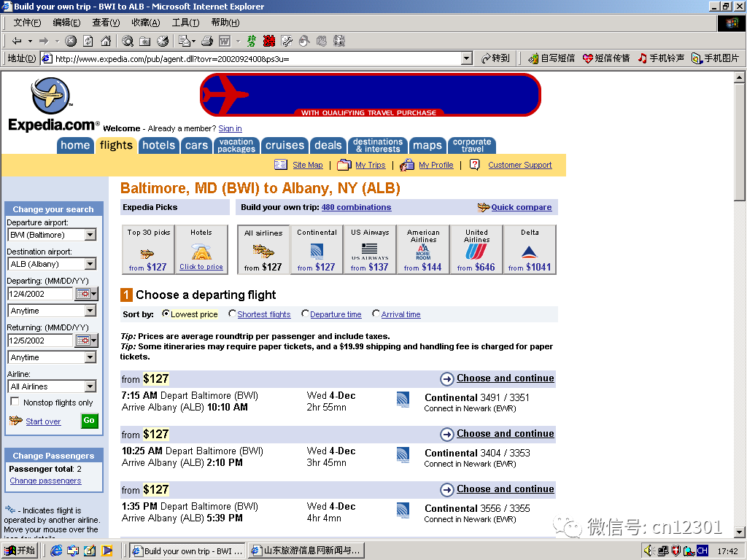Click the Mail toolbar icon
Viewport: 747px width, 560px height.
(x=185, y=41)
